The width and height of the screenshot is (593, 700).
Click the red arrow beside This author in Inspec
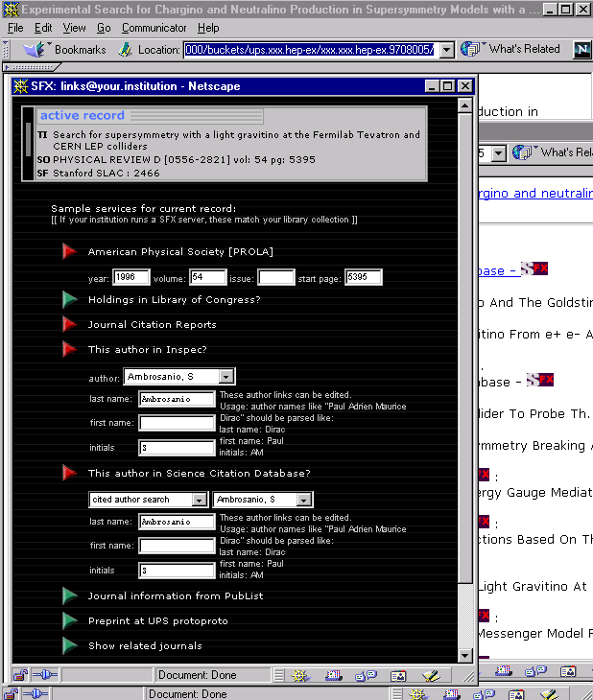69,349
